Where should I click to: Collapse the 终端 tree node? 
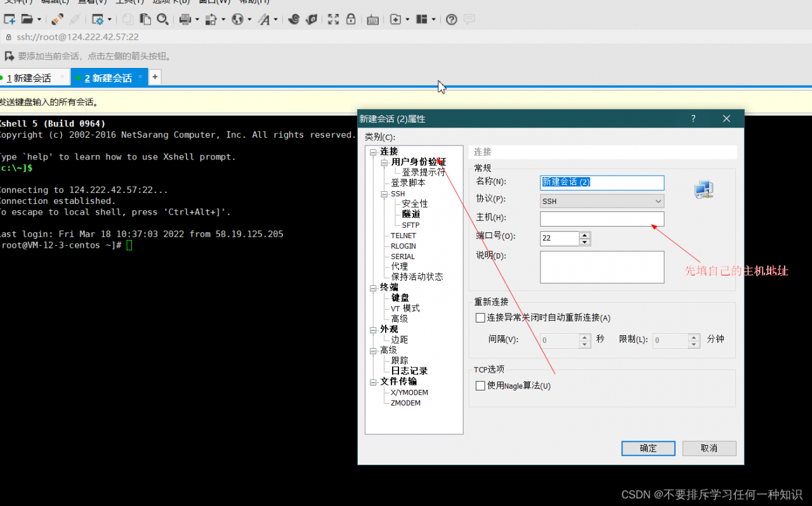[x=373, y=288]
